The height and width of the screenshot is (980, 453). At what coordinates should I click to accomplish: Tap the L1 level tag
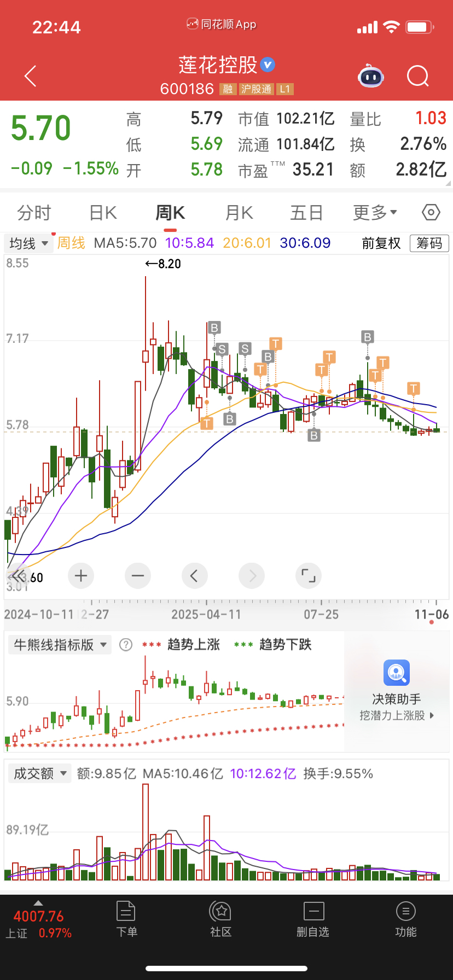coord(285,89)
